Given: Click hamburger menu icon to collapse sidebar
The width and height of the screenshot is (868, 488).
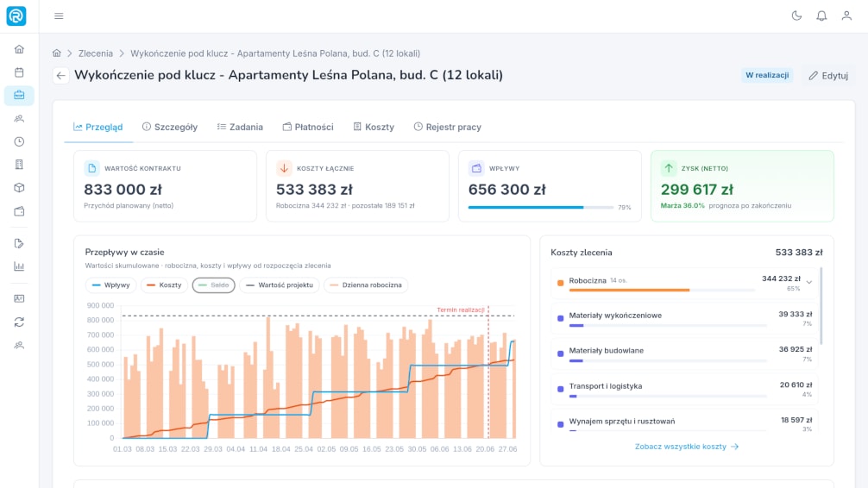Looking at the screenshot, I should (59, 16).
